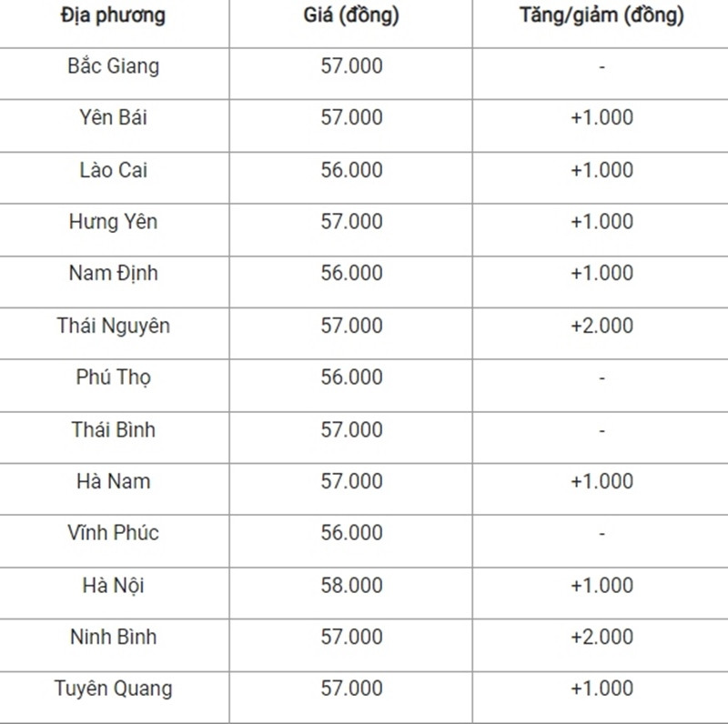Click the Hà Nam location name

[113, 481]
